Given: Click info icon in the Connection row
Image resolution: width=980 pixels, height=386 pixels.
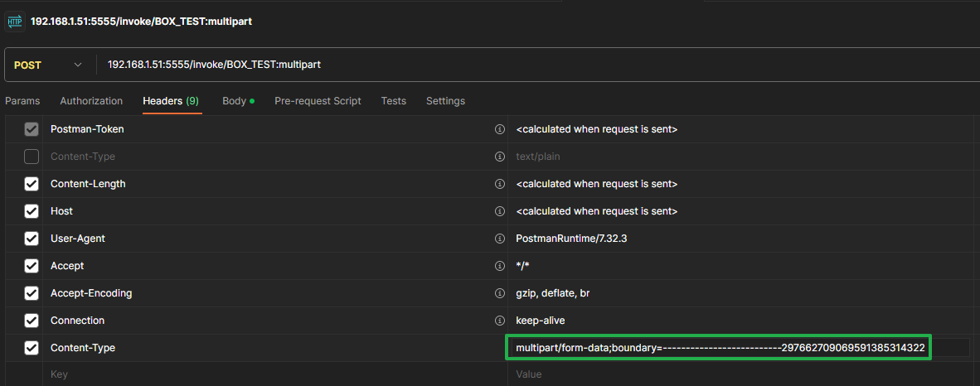Looking at the screenshot, I should (499, 321).
